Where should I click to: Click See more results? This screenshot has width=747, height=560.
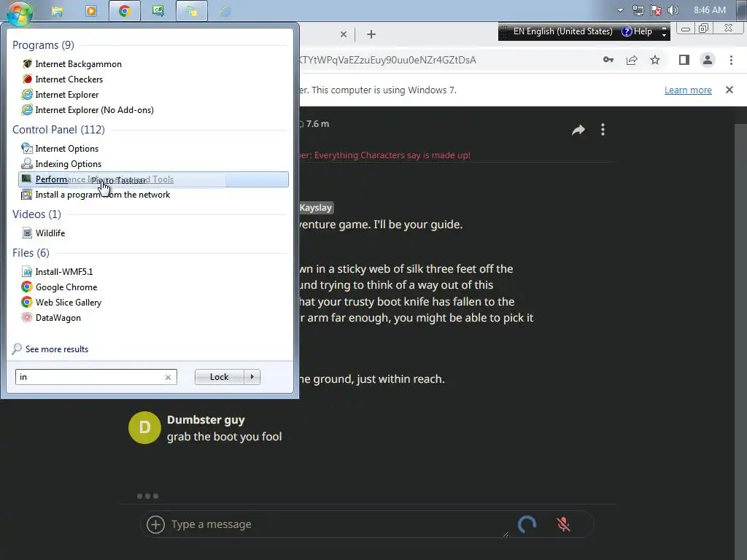pyautogui.click(x=57, y=349)
